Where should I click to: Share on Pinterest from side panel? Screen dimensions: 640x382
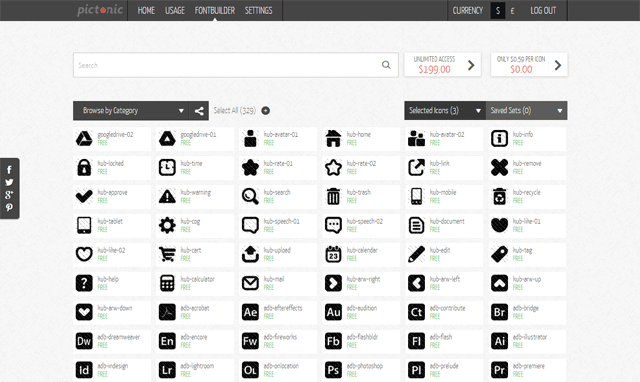tap(9, 207)
